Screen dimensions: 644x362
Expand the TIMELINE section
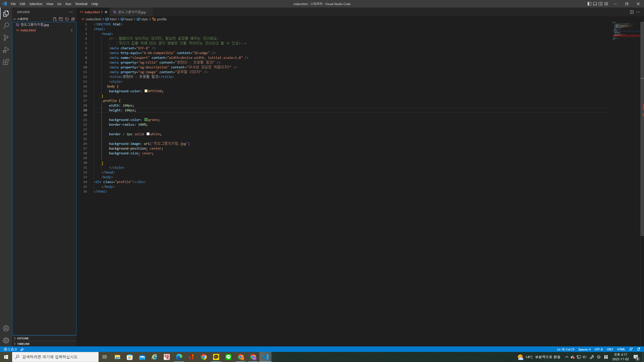pos(44,344)
